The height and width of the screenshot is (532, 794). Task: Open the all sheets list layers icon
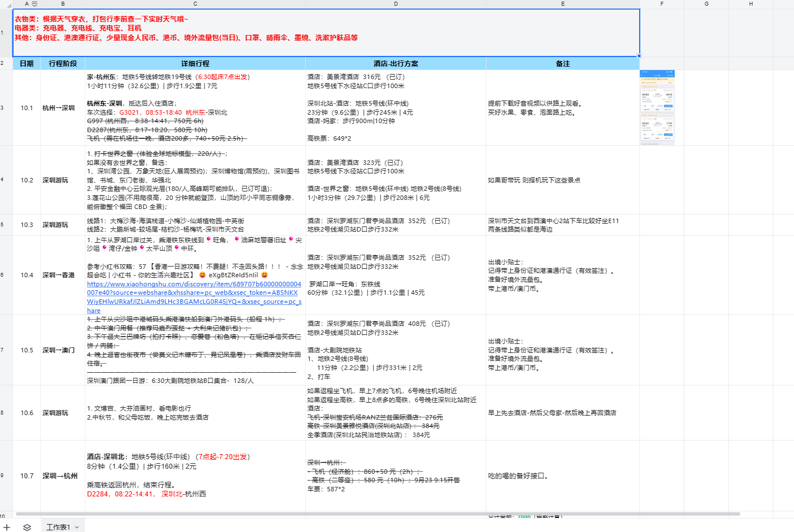pyautogui.click(x=27, y=527)
